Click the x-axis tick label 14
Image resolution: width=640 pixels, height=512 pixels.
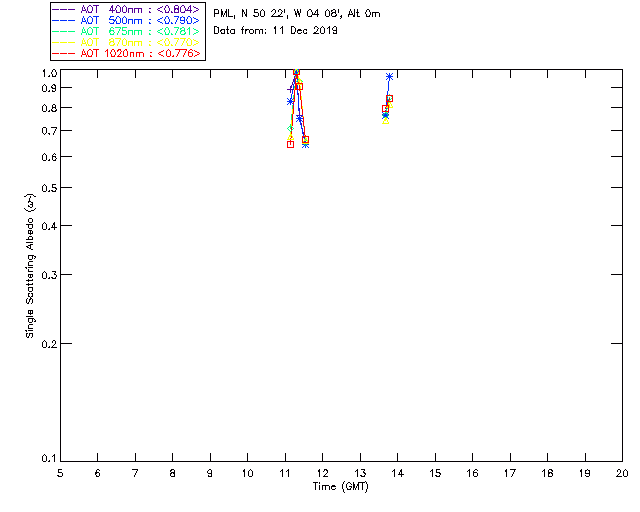point(398,473)
